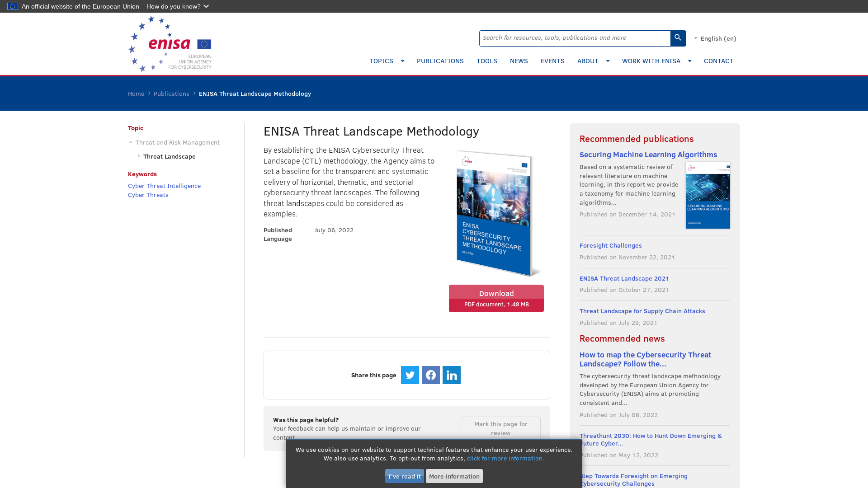Click the ENISA star logo
The image size is (868, 488).
coord(150,44)
